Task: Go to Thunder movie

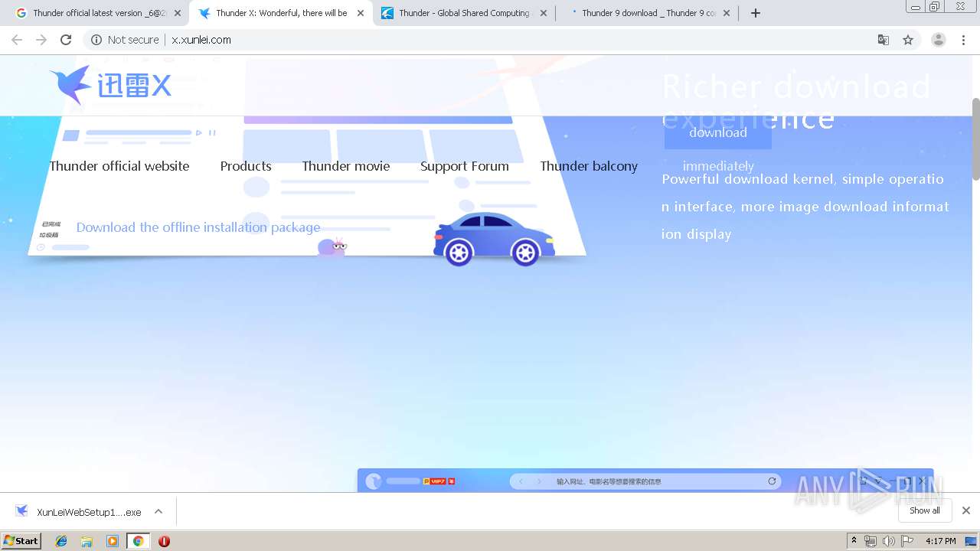Action: point(346,166)
